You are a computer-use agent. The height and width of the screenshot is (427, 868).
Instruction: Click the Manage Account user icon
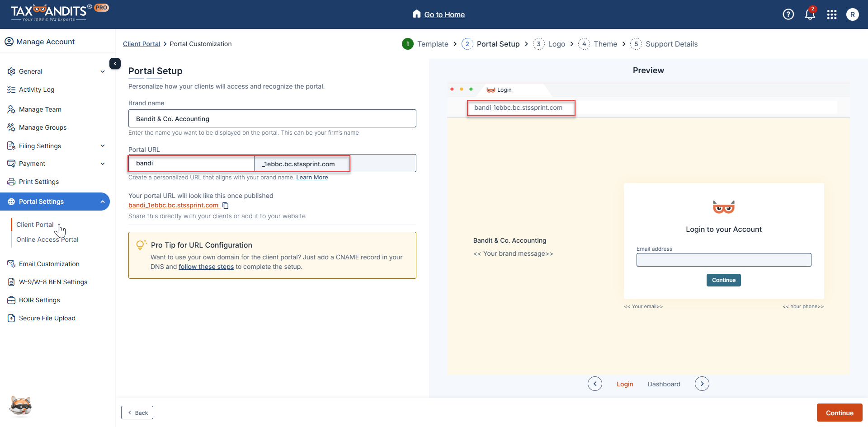tap(9, 42)
